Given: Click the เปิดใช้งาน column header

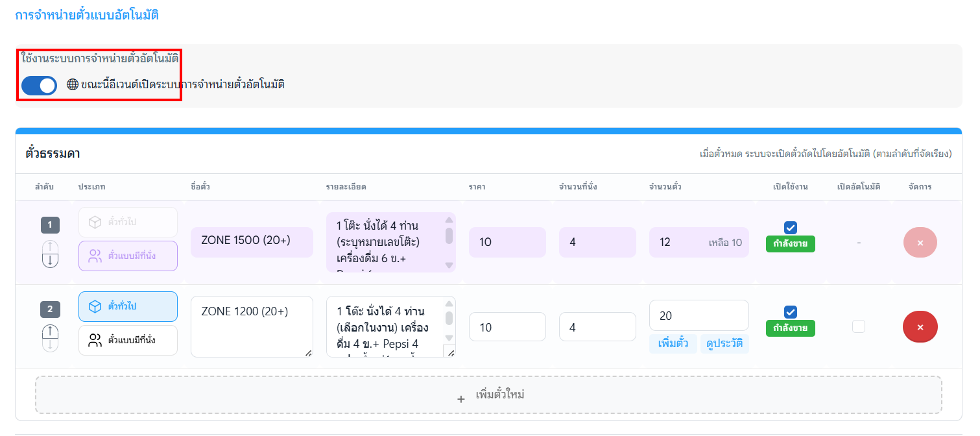Looking at the screenshot, I should click(x=790, y=187).
